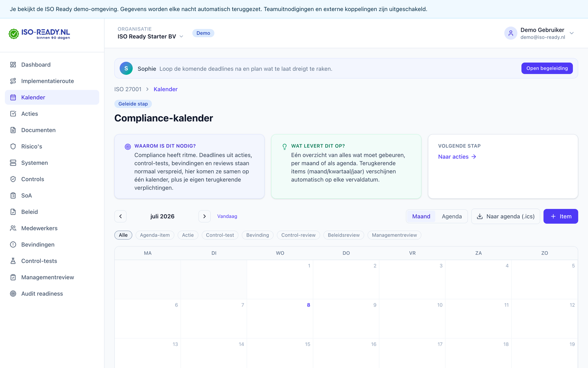Click Sophie's avatar circle
Image resolution: width=588 pixels, height=368 pixels.
(126, 68)
